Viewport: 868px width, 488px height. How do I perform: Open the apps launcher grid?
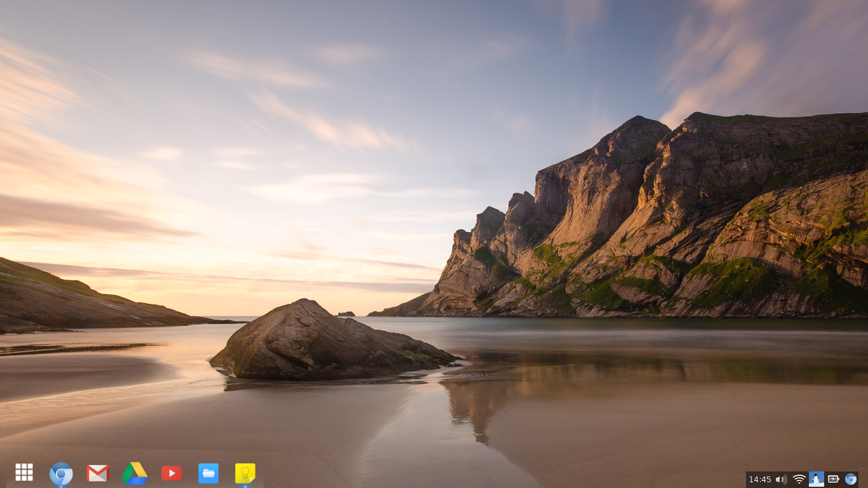click(24, 473)
